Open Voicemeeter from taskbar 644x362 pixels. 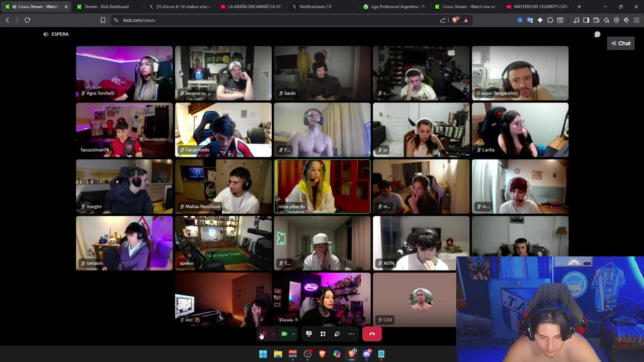pos(293,354)
